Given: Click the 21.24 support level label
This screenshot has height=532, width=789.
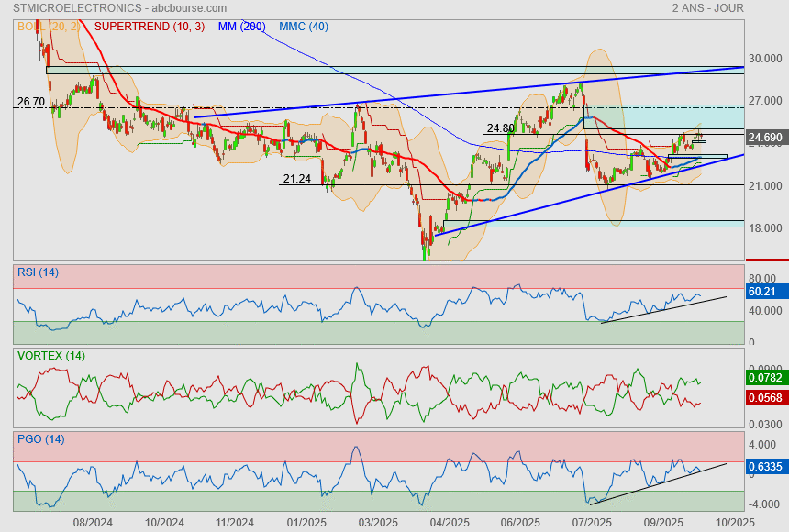Looking at the screenshot, I should tap(295, 179).
